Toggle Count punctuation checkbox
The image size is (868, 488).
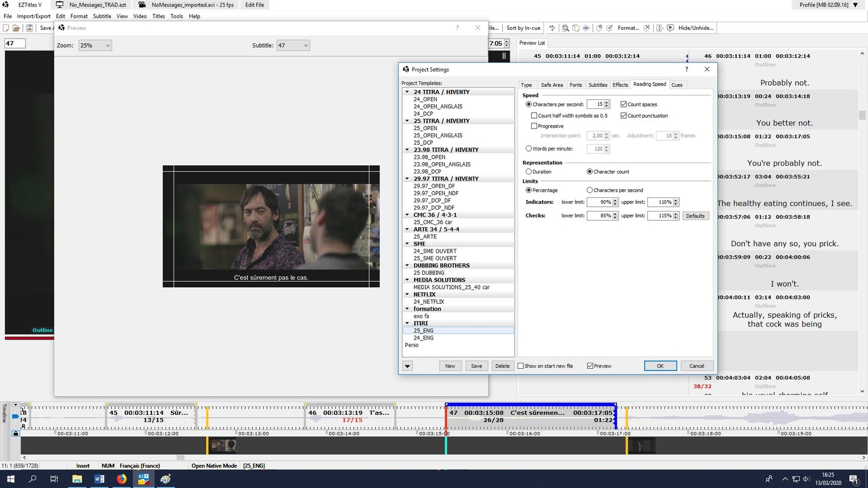click(x=624, y=115)
